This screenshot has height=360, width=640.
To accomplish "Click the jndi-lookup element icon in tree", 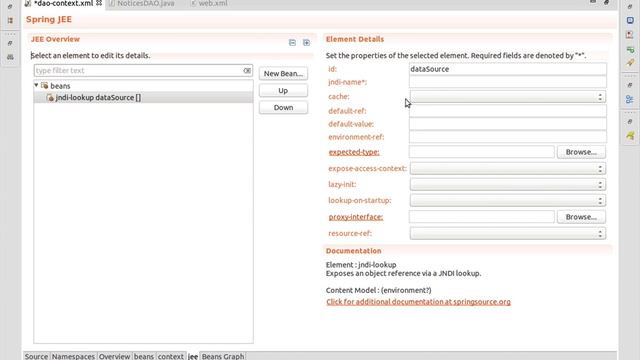I will pos(50,98).
